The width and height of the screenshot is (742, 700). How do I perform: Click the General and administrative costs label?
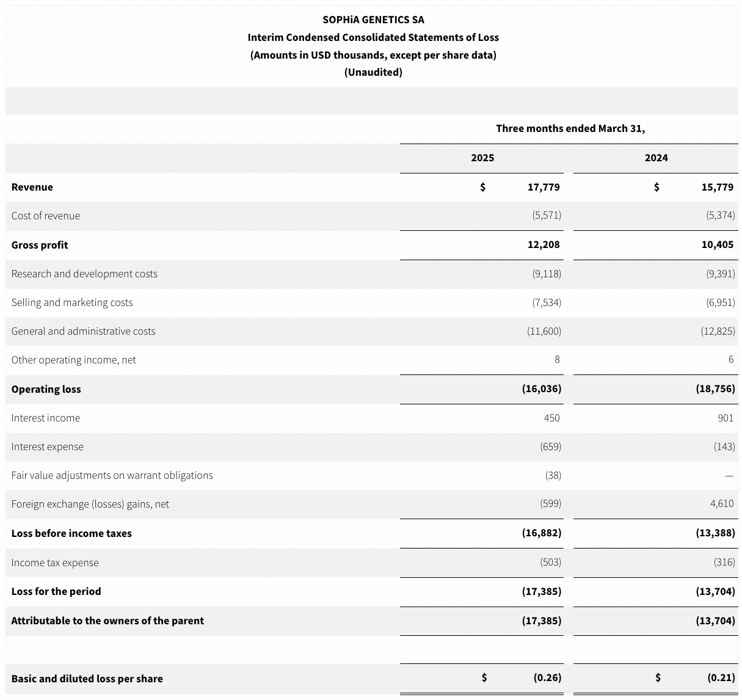83,331
